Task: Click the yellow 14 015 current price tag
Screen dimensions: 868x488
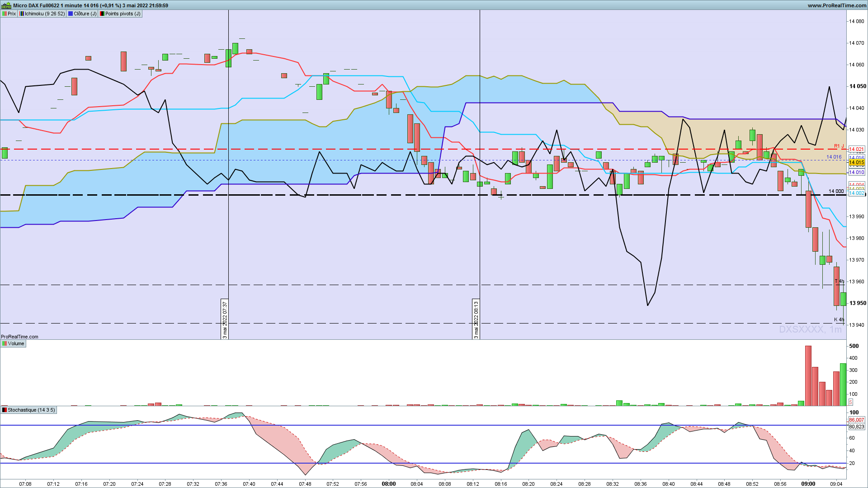Action: pyautogui.click(x=857, y=162)
